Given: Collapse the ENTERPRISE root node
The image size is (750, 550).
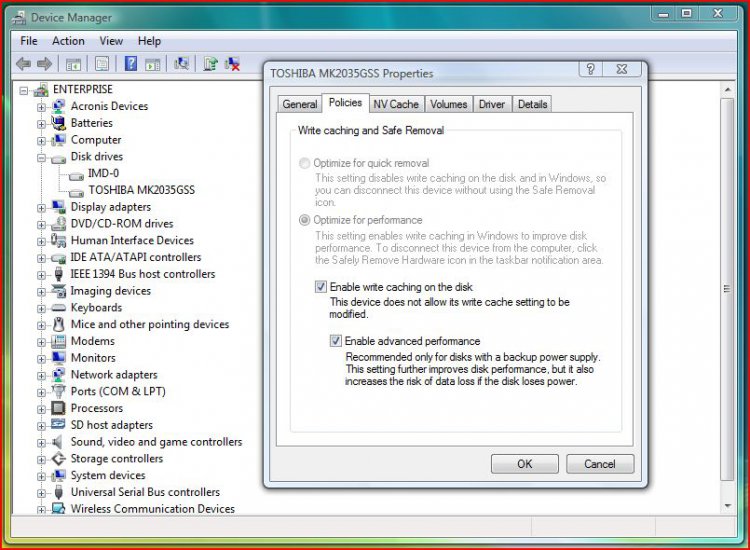Looking at the screenshot, I should click(24, 90).
